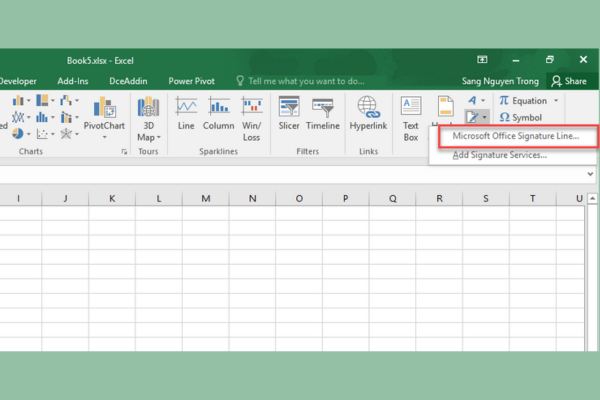The image size is (600, 400).
Task: Open the Equation dropdown arrow
Action: click(x=556, y=101)
